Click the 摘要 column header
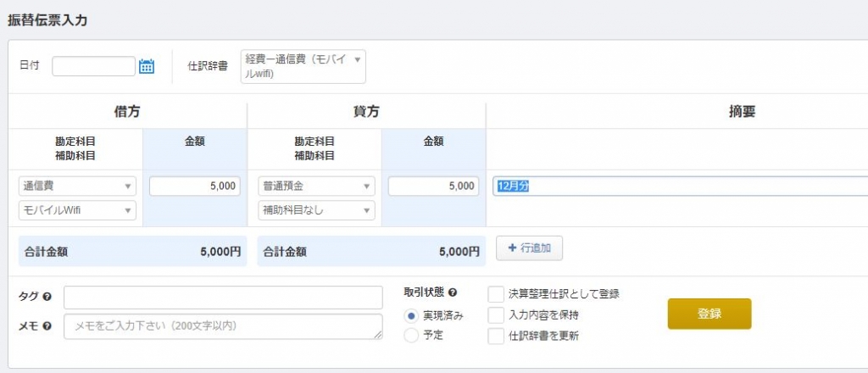Image resolution: width=868 pixels, height=373 pixels. (743, 112)
